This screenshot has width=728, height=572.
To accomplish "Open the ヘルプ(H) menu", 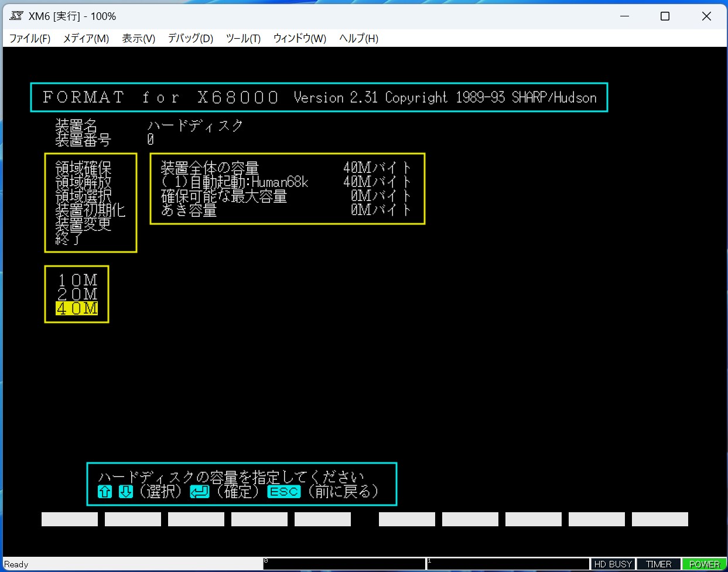I will coord(358,39).
